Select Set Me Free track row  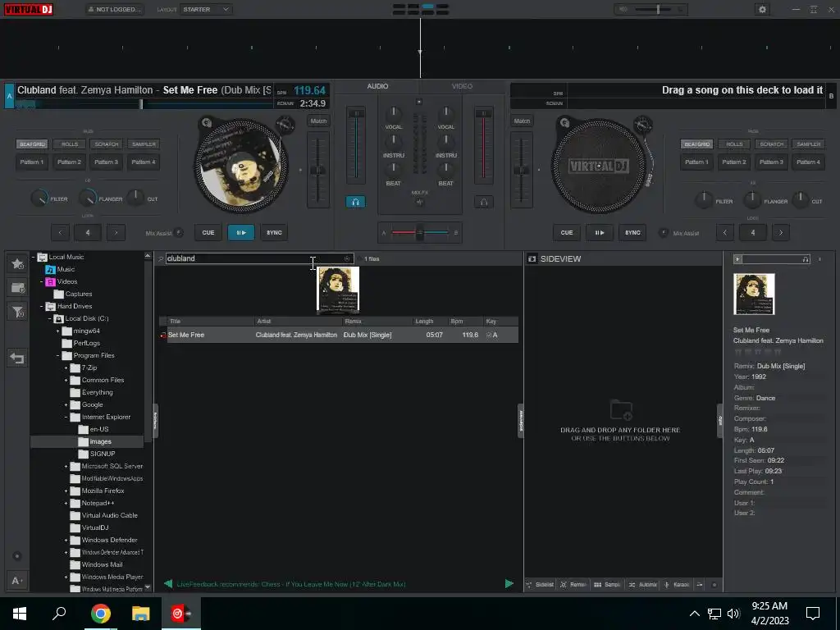[x=339, y=335]
